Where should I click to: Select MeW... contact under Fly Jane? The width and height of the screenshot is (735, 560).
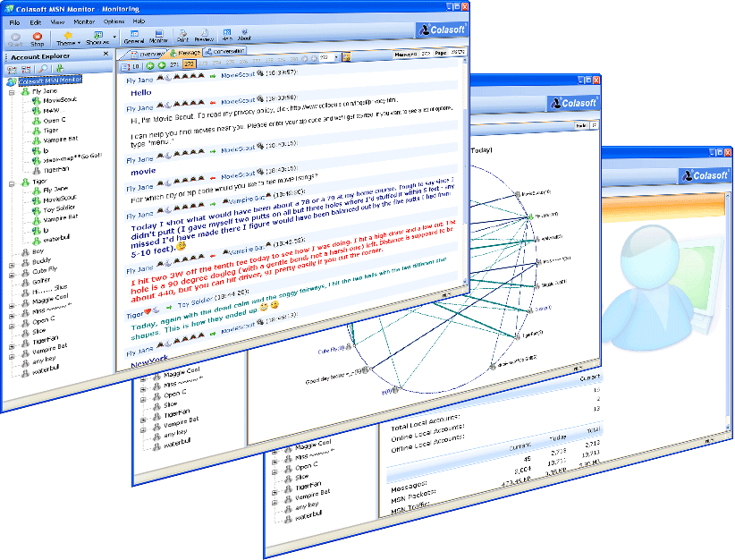pos(52,111)
